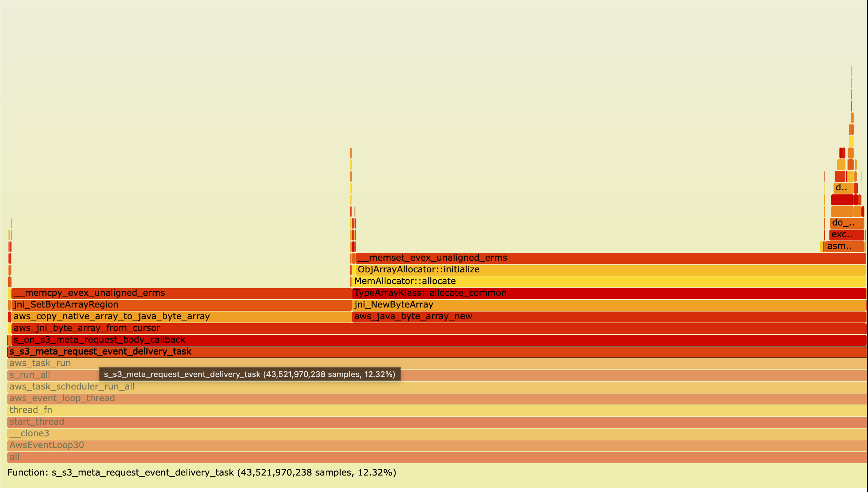The width and height of the screenshot is (868, 492).
Task: Select the __memset_evex_unaligned_erms frame
Action: pyautogui.click(x=433, y=258)
